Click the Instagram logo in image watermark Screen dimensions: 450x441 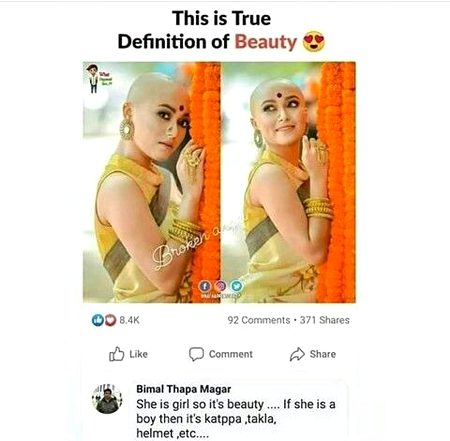[x=221, y=286]
